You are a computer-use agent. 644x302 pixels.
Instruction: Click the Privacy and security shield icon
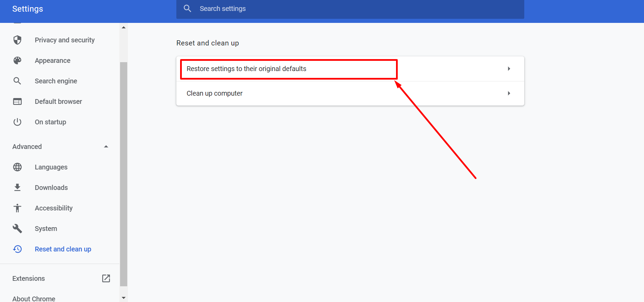coord(17,40)
